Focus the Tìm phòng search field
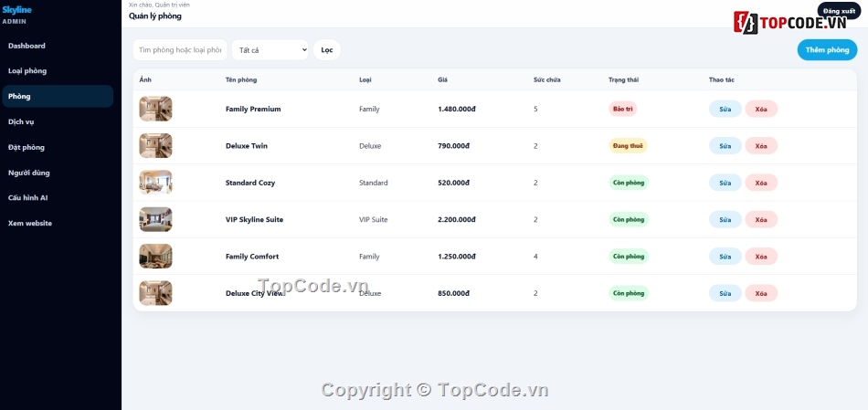This screenshot has width=868, height=410. point(180,50)
